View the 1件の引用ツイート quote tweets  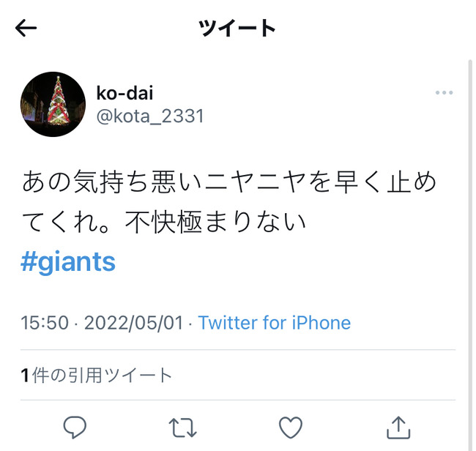[x=97, y=375]
